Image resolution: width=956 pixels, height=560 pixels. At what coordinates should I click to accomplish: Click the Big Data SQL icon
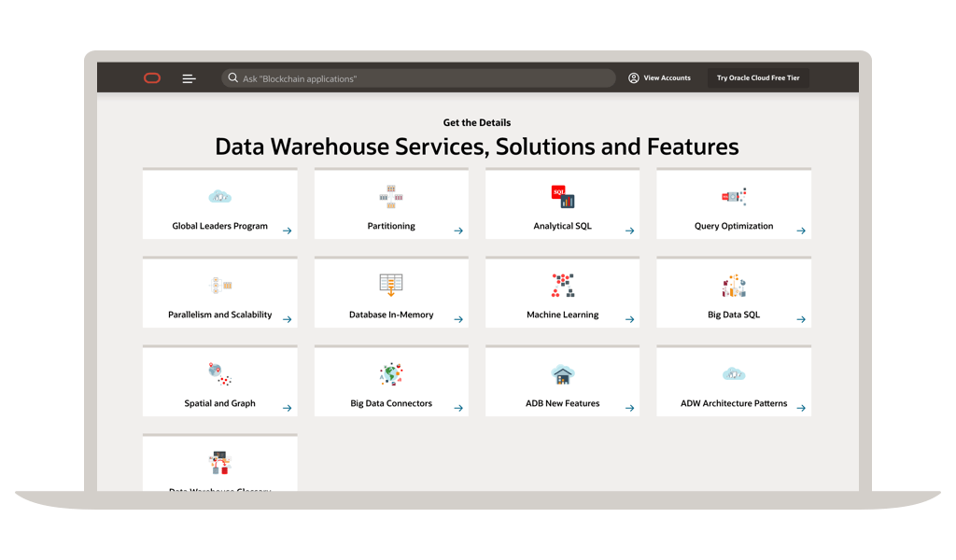click(x=734, y=286)
